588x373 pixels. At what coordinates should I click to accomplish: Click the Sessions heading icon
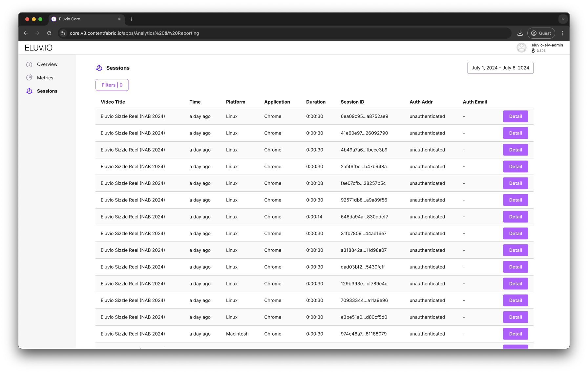pos(99,68)
